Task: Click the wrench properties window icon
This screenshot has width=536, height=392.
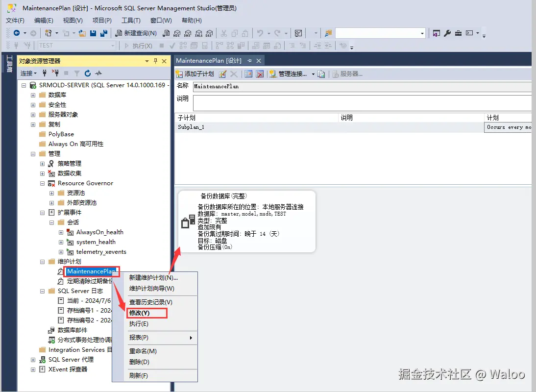Action: (x=447, y=33)
